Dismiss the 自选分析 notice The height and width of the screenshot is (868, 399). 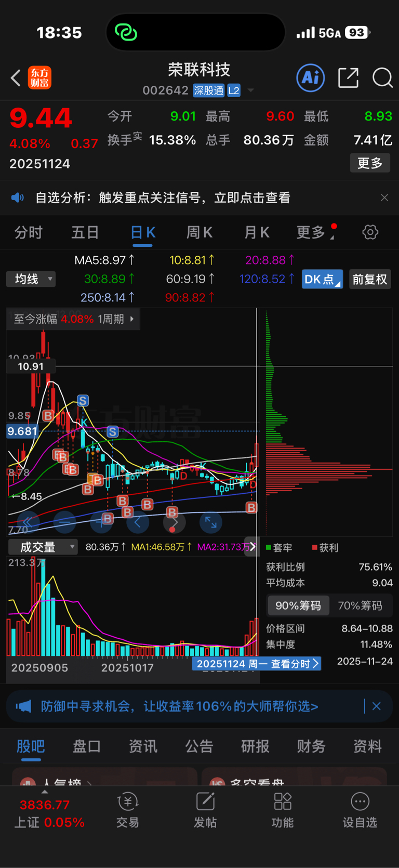pyautogui.click(x=384, y=198)
